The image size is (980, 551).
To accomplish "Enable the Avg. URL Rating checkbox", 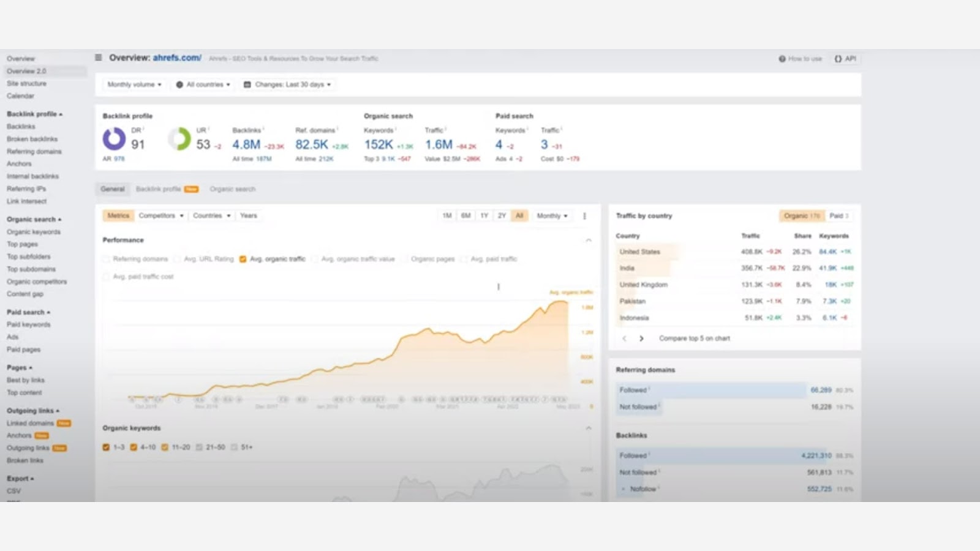I will pyautogui.click(x=178, y=259).
